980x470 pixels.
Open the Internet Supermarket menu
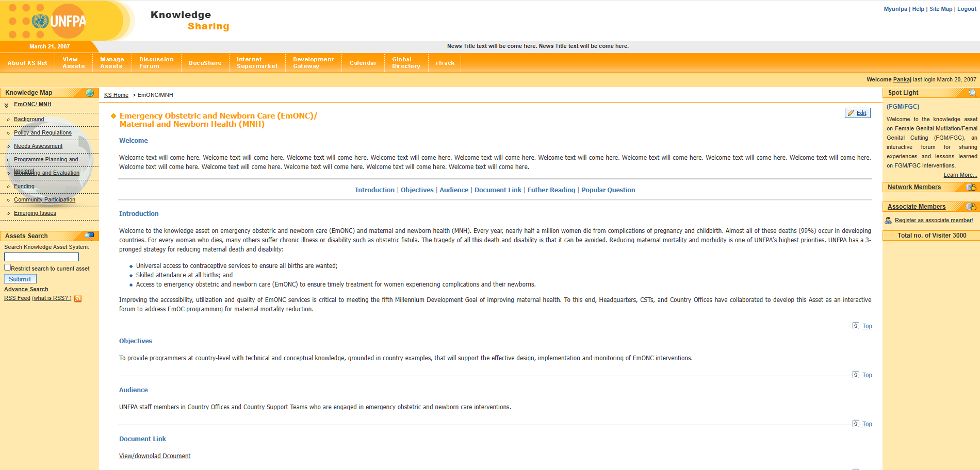pos(257,63)
